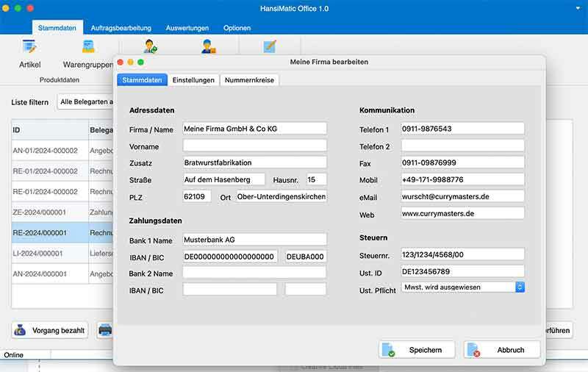Click the green checkmark Speichern icon
Viewport: 588px width, 372px height.
point(390,350)
